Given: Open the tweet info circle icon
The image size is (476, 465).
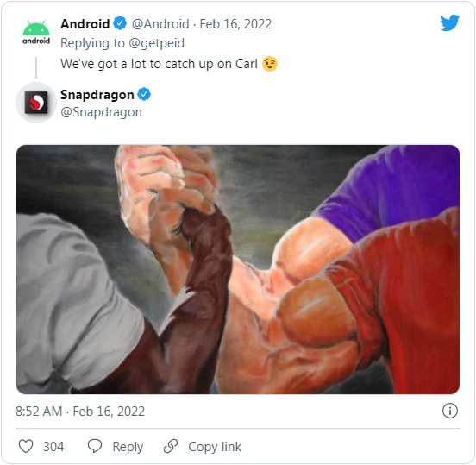Looking at the screenshot, I should click(449, 411).
